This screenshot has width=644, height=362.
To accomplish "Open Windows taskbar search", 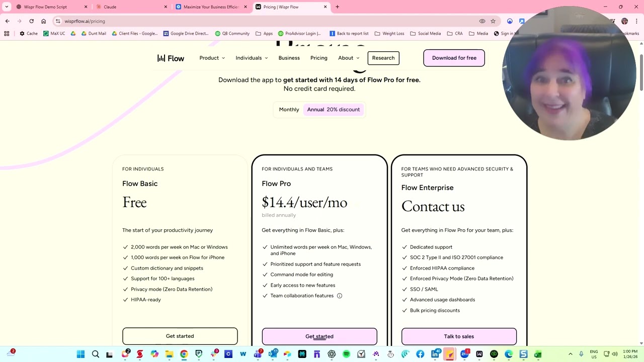I will point(95,354).
